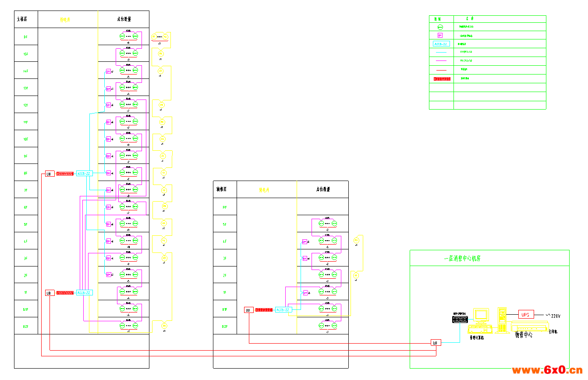
Task: Click the red line sample in the legend
Action: point(441,70)
